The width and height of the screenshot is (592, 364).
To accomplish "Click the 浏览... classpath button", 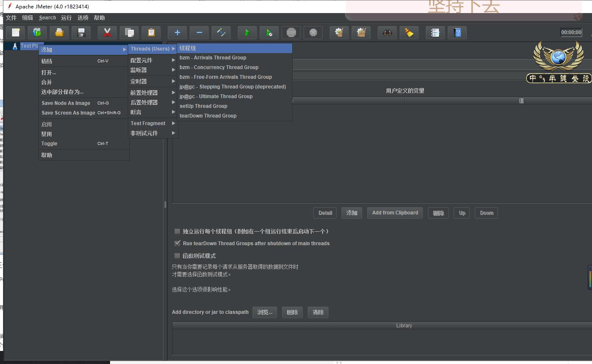I will coord(265,312).
